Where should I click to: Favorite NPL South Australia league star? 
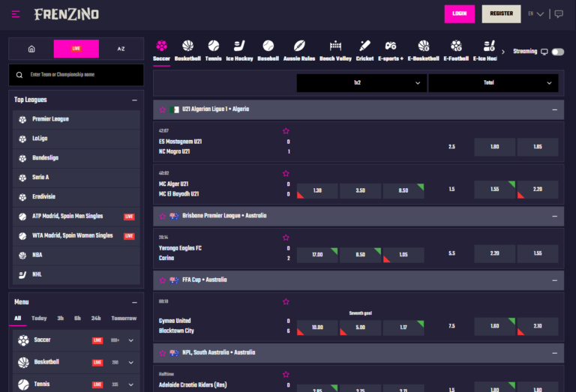click(x=163, y=353)
